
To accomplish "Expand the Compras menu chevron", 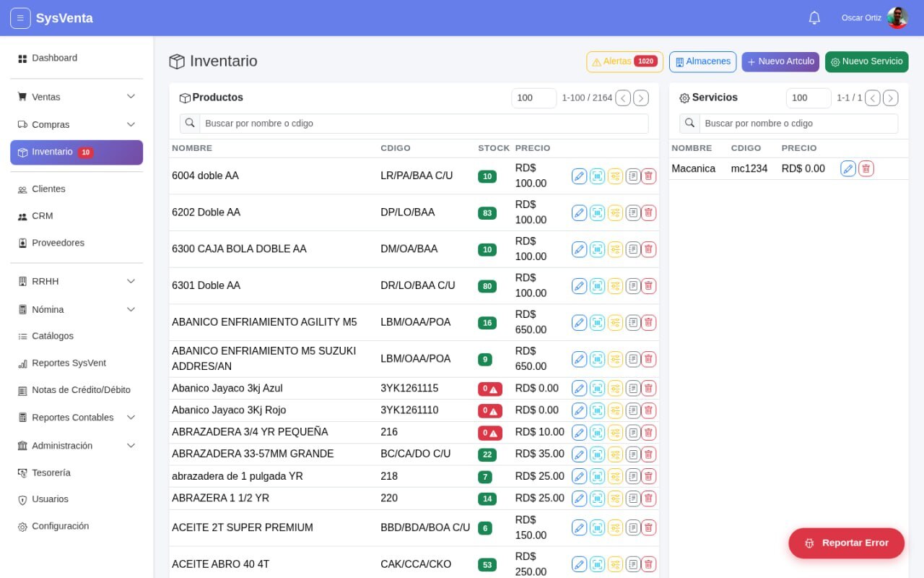I will point(131,124).
